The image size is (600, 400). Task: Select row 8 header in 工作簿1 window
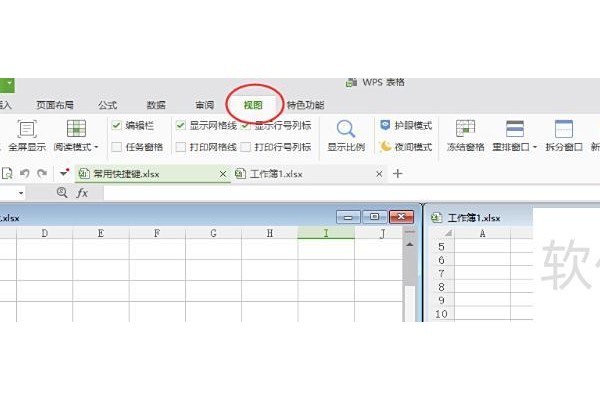pyautogui.click(x=442, y=287)
